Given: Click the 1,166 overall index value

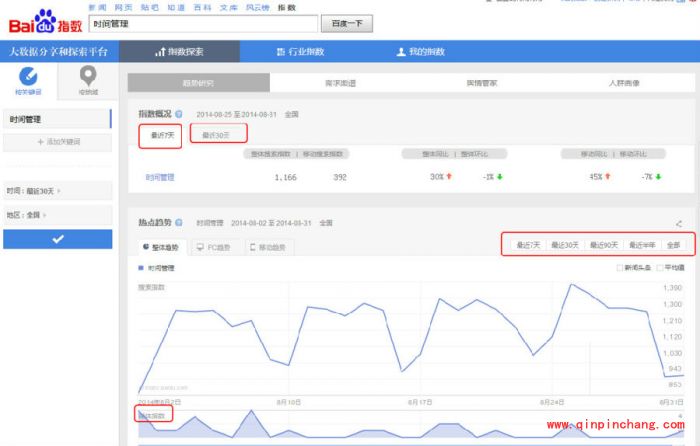Looking at the screenshot, I should [286, 177].
